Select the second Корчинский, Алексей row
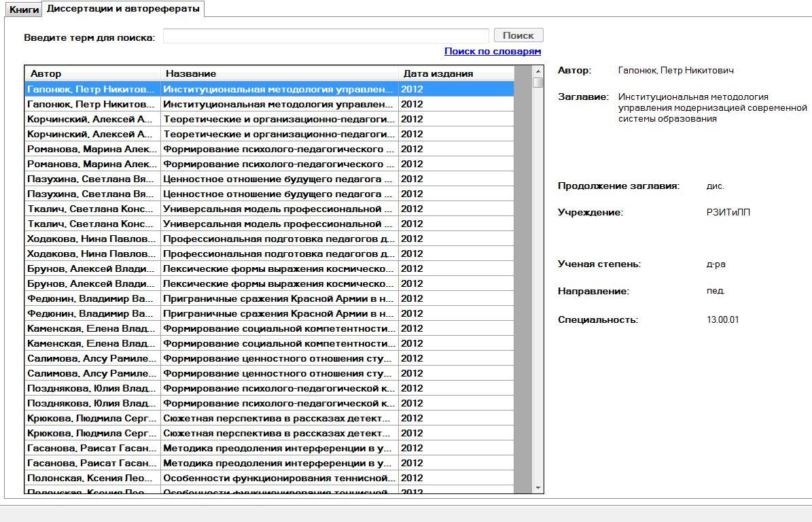 coord(269,134)
